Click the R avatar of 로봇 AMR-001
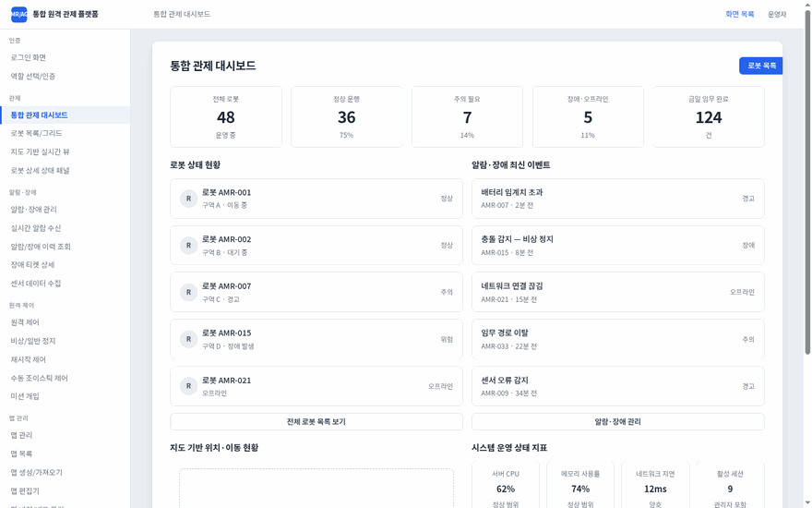 click(188, 199)
